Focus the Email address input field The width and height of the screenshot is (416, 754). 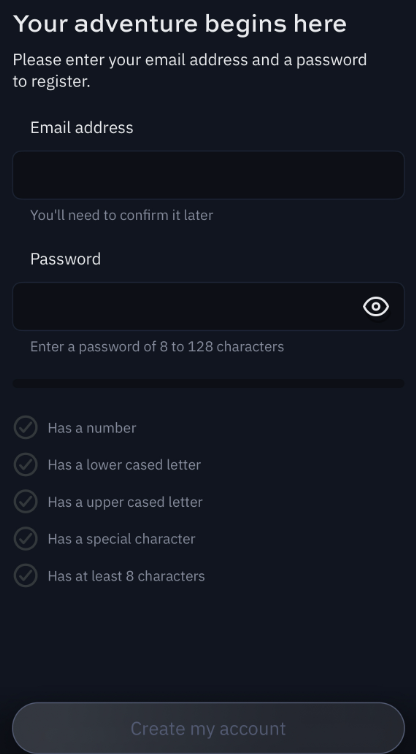coord(208,175)
